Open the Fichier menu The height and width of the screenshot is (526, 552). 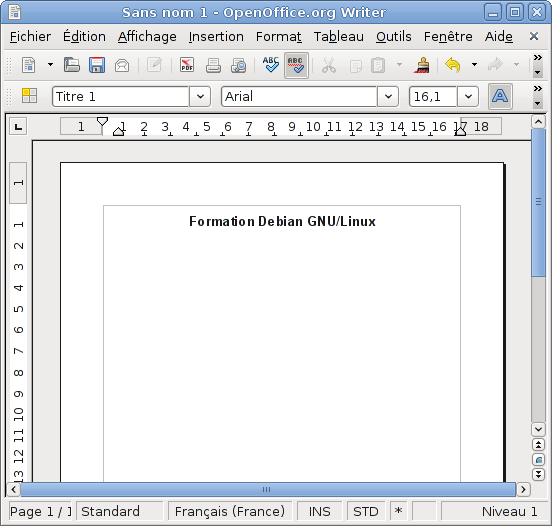30,37
